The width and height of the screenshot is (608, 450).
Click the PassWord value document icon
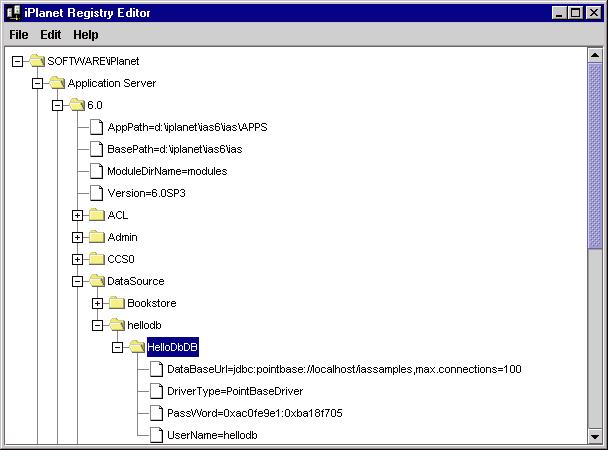(156, 413)
